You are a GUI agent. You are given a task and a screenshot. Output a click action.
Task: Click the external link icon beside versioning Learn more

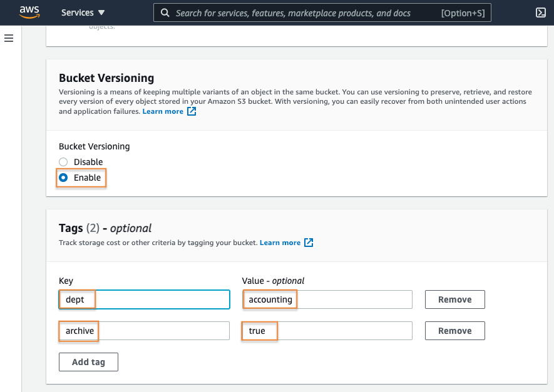[193, 111]
